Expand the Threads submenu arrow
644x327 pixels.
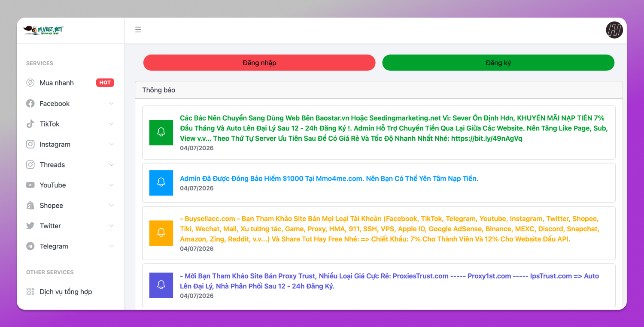112,165
